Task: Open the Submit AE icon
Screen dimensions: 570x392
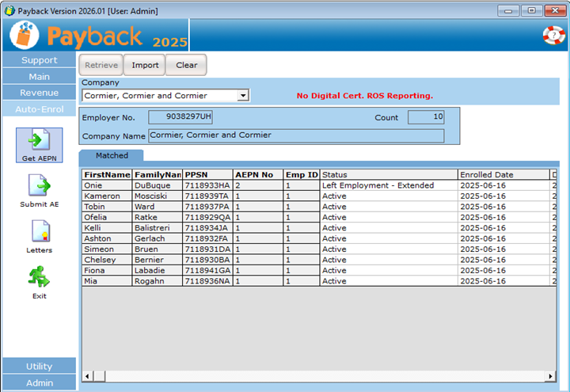Action: 39,187
